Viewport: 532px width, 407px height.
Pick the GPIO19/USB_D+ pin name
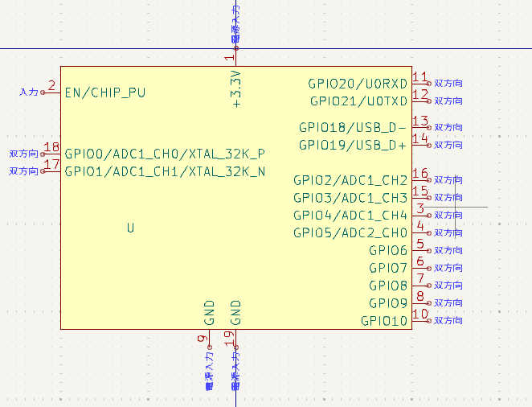(x=353, y=145)
